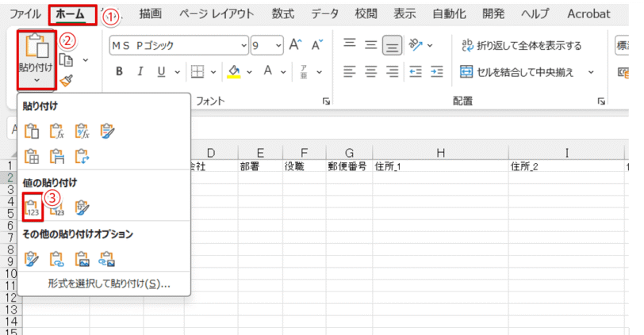Image resolution: width=644 pixels, height=335 pixels.
Task: Open the フォント group dialog launcher
Action: pyautogui.click(x=326, y=101)
